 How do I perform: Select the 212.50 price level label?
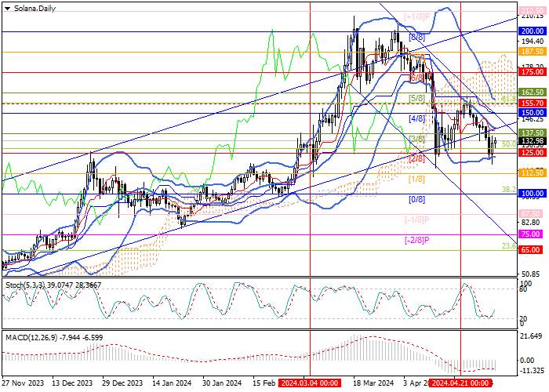tap(532, 11)
